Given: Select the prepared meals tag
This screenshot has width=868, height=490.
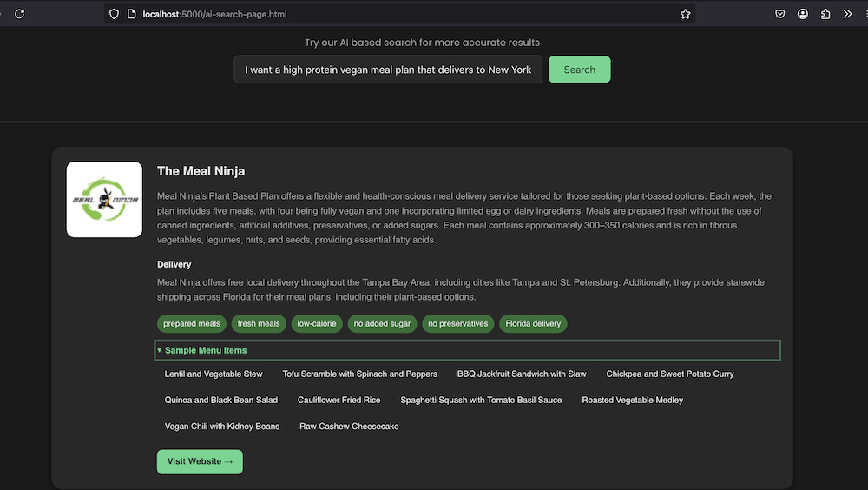Looking at the screenshot, I should [x=192, y=324].
